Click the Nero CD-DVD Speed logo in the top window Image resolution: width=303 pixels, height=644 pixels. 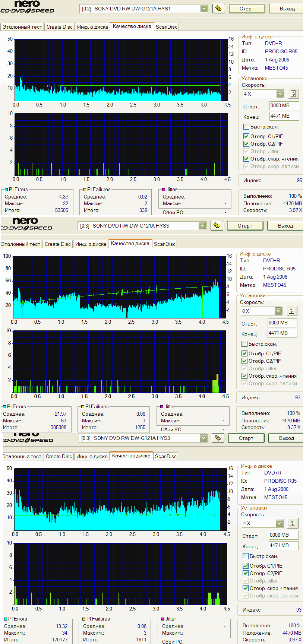[27, 7]
